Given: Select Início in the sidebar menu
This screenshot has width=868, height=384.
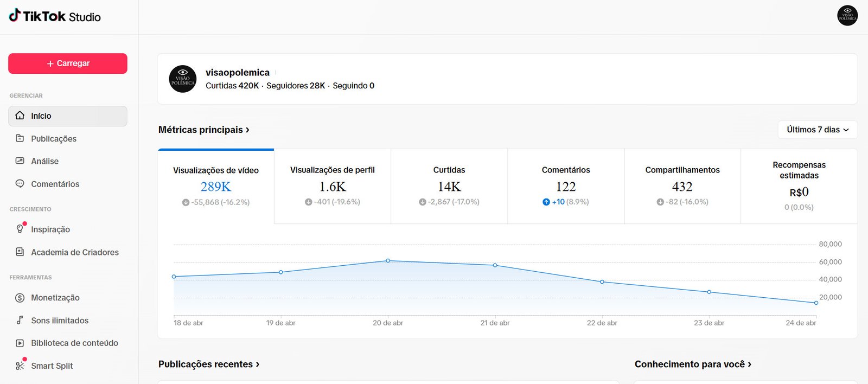Looking at the screenshot, I should pyautogui.click(x=68, y=116).
